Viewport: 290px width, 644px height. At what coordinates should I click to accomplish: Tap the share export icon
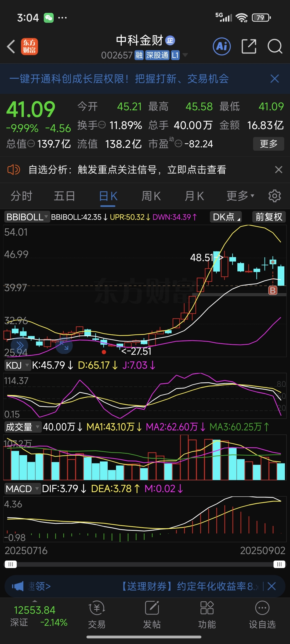pyautogui.click(x=249, y=46)
